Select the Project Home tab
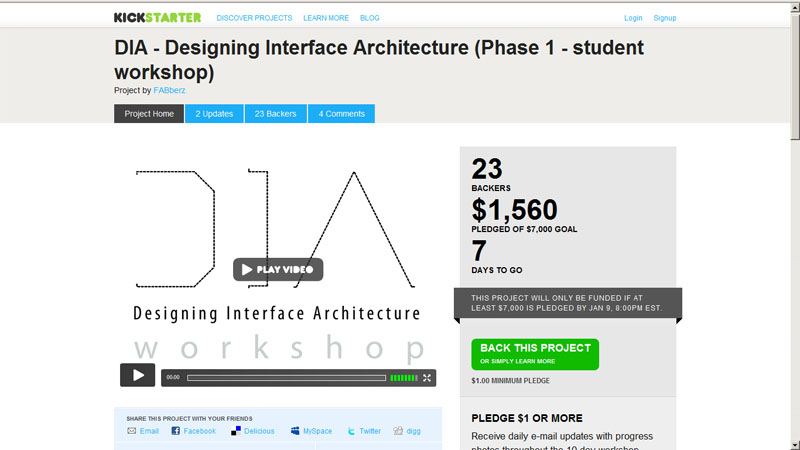 (149, 114)
